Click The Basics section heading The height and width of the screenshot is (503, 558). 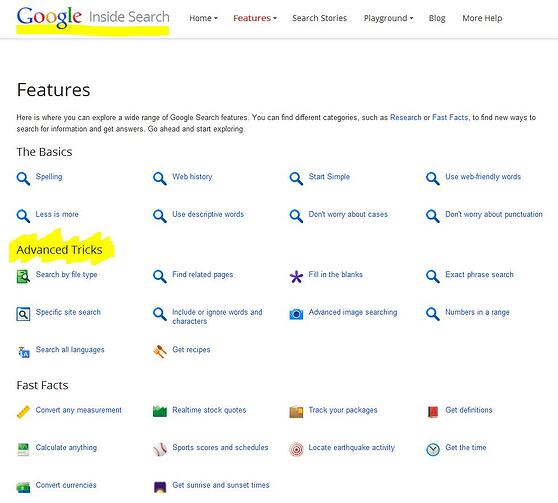(44, 152)
